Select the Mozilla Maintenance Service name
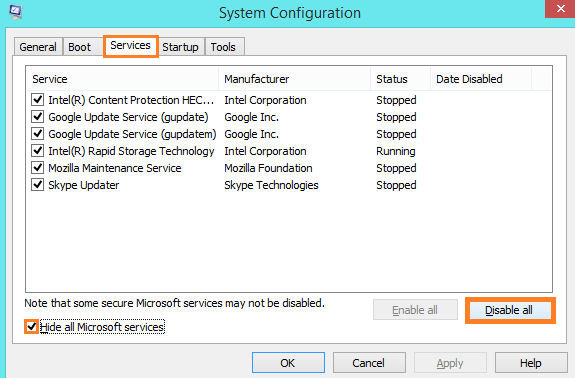Viewport: 575px width, 378px height. pyautogui.click(x=115, y=168)
